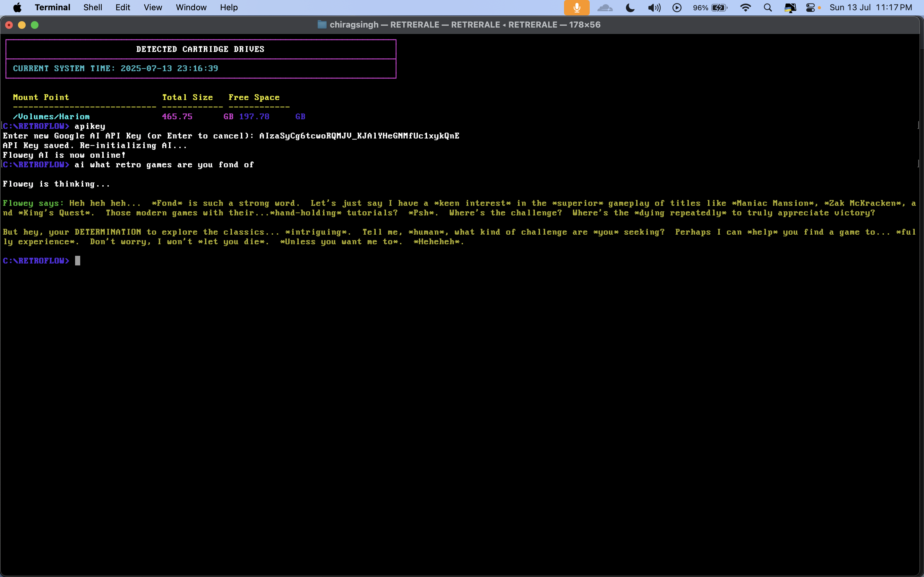924x577 pixels.
Task: Expand the Window menu
Action: click(191, 8)
